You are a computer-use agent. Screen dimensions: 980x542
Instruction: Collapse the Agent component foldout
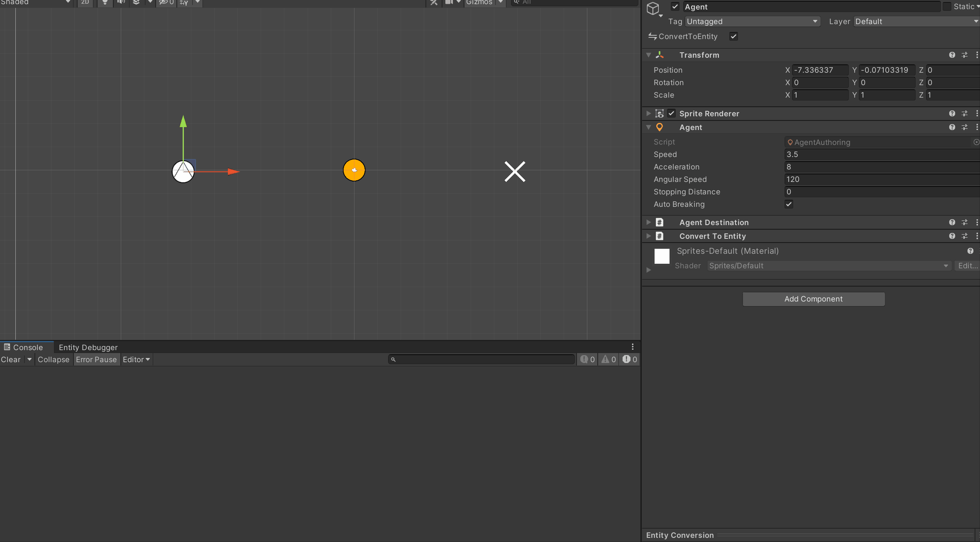point(648,127)
